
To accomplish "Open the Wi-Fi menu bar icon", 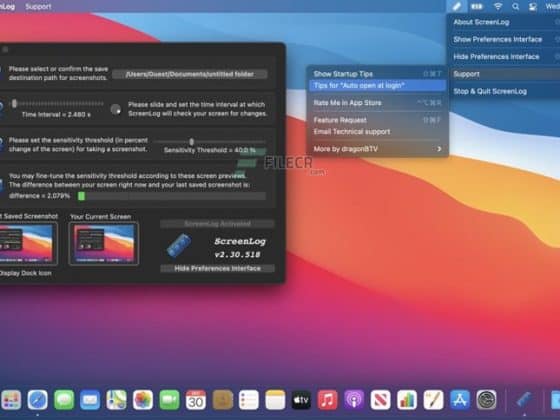I will [498, 6].
